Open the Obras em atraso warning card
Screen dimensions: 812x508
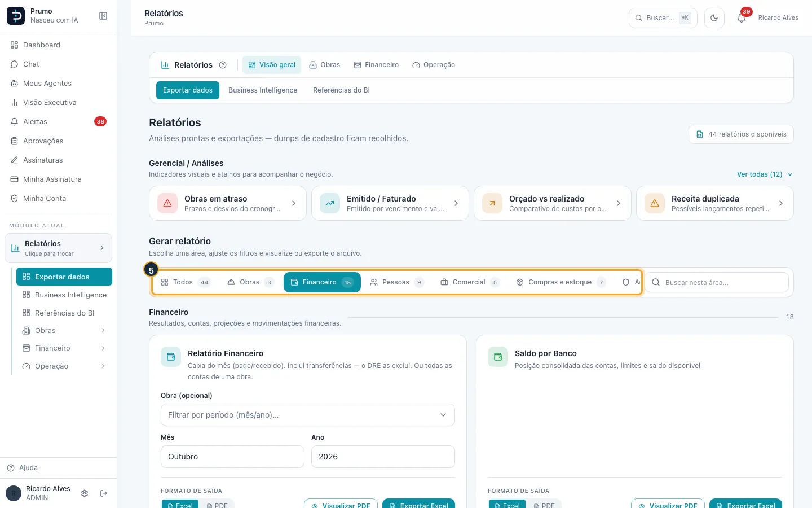pos(228,203)
